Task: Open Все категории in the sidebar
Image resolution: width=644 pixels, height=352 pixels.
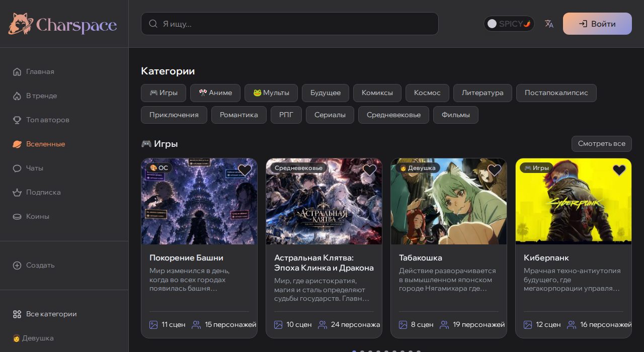Action: (x=44, y=314)
